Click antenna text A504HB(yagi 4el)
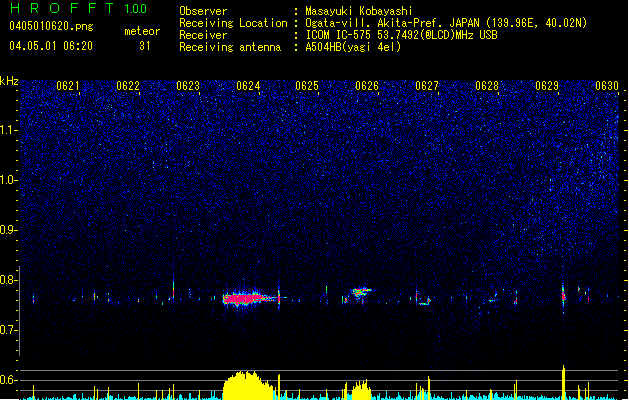 tap(353, 47)
